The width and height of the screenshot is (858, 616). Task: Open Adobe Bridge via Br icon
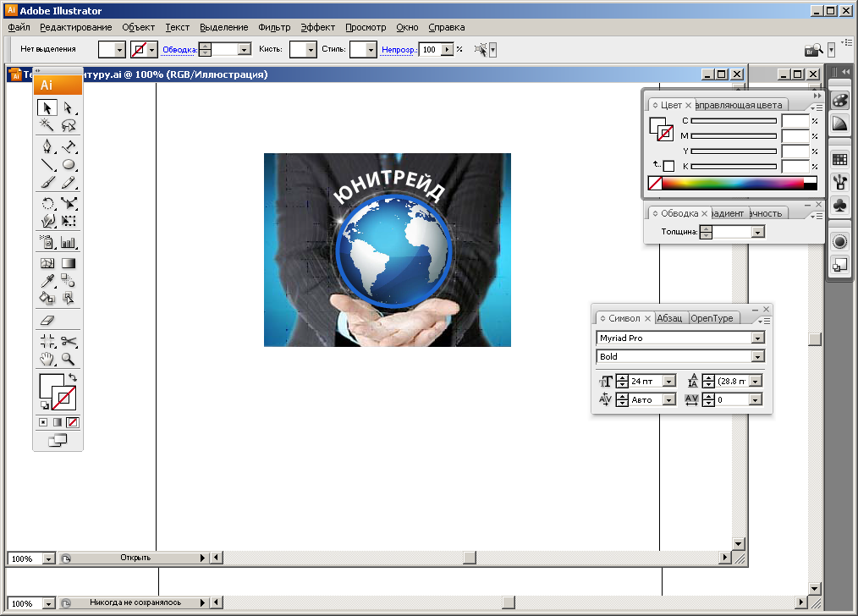click(813, 50)
